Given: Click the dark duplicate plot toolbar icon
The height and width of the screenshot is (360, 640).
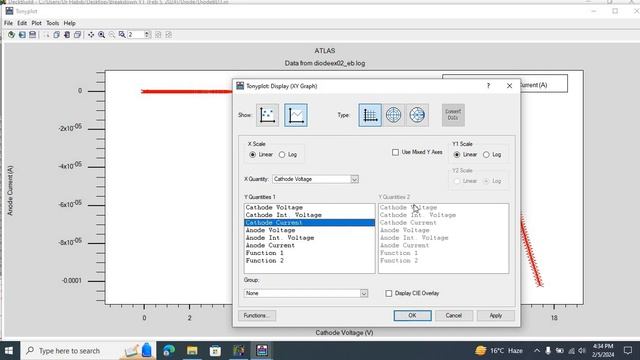Looking at the screenshot, I should tap(67, 35).
